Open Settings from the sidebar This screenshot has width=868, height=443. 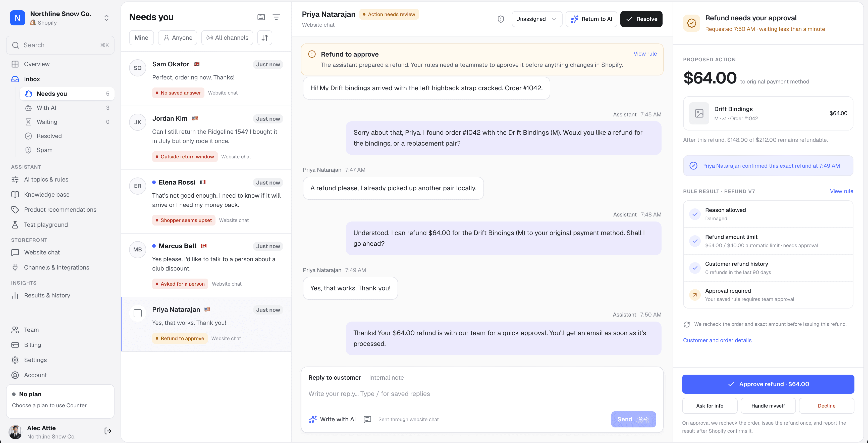60,360
